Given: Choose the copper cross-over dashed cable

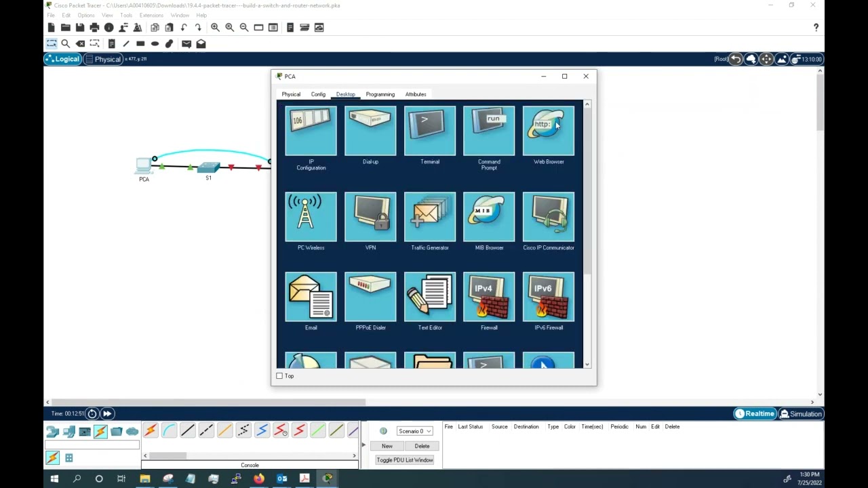Looking at the screenshot, I should pos(206,430).
